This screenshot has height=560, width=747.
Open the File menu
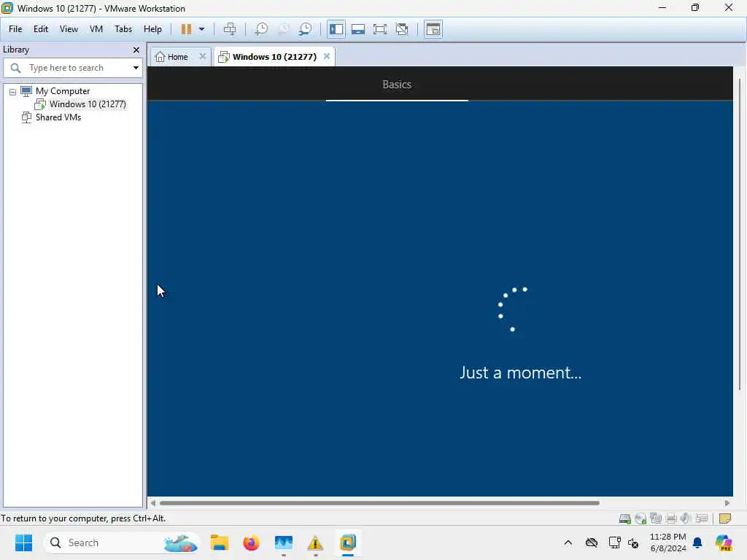pyautogui.click(x=15, y=29)
